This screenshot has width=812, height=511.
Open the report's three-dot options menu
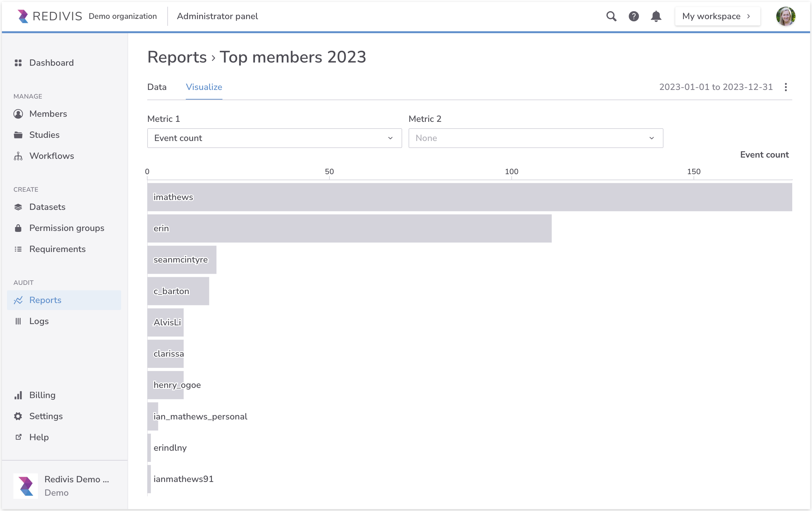786,87
